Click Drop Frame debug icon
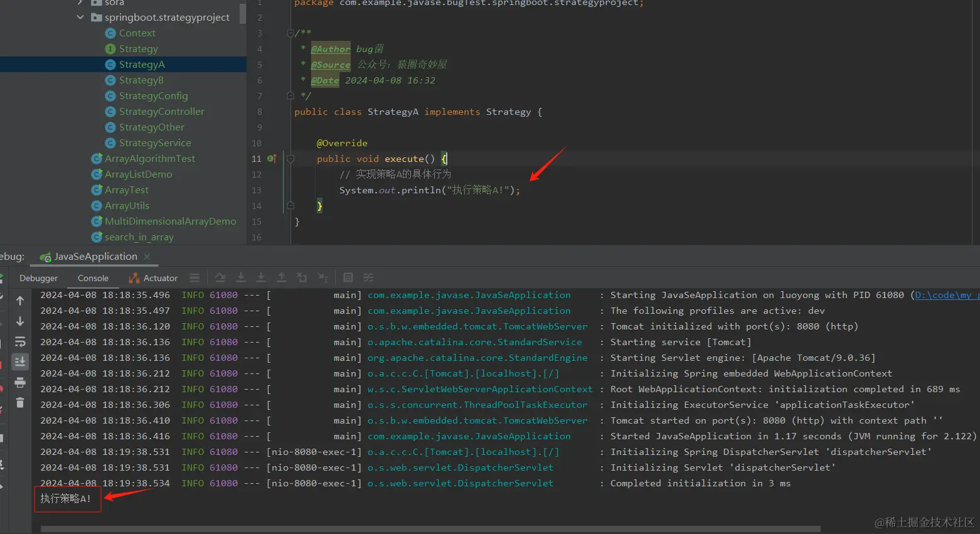The width and height of the screenshot is (980, 534). [x=302, y=277]
